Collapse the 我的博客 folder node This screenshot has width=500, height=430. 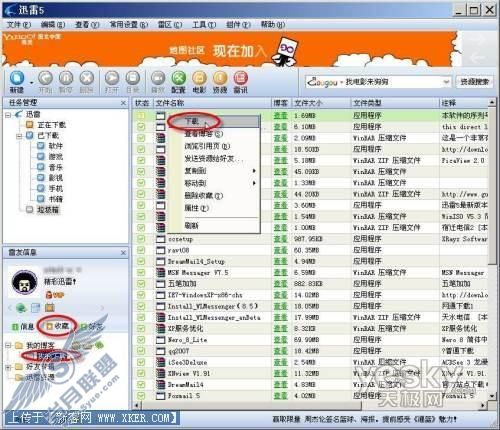pos(8,346)
